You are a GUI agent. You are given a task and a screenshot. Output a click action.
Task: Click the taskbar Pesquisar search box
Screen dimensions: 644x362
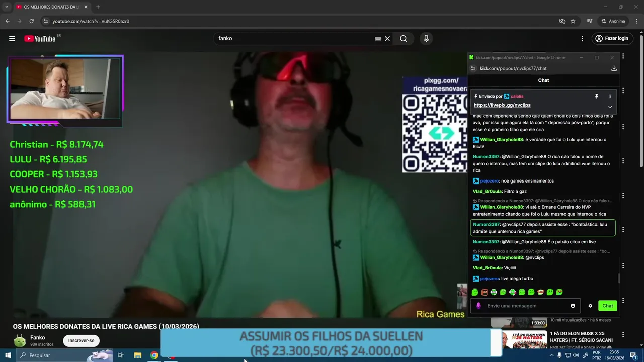(x=64, y=355)
